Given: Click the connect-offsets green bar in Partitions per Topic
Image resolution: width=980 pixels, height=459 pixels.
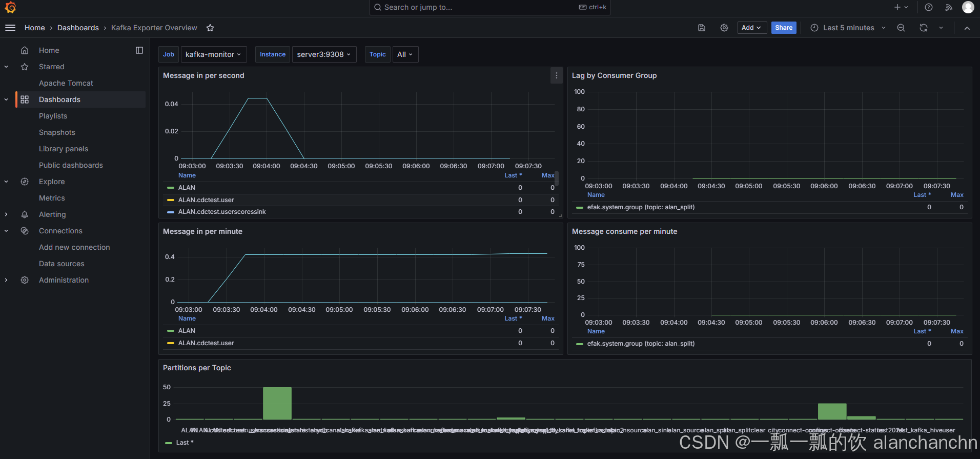Looking at the screenshot, I should tap(832, 411).
